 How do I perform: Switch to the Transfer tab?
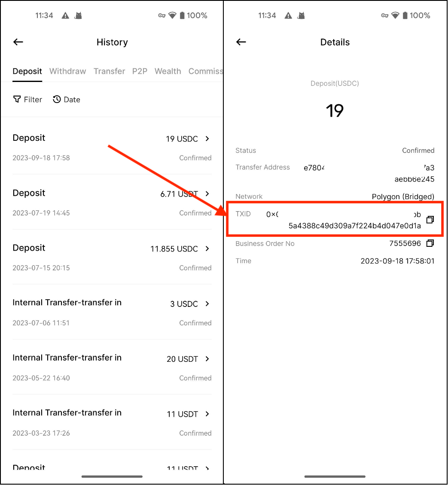point(109,71)
